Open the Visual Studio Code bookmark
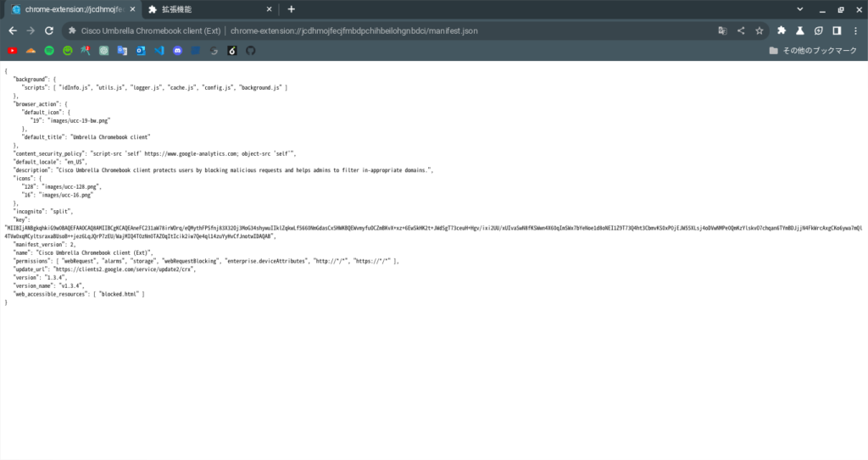This screenshot has width=868, height=460. click(x=159, y=51)
